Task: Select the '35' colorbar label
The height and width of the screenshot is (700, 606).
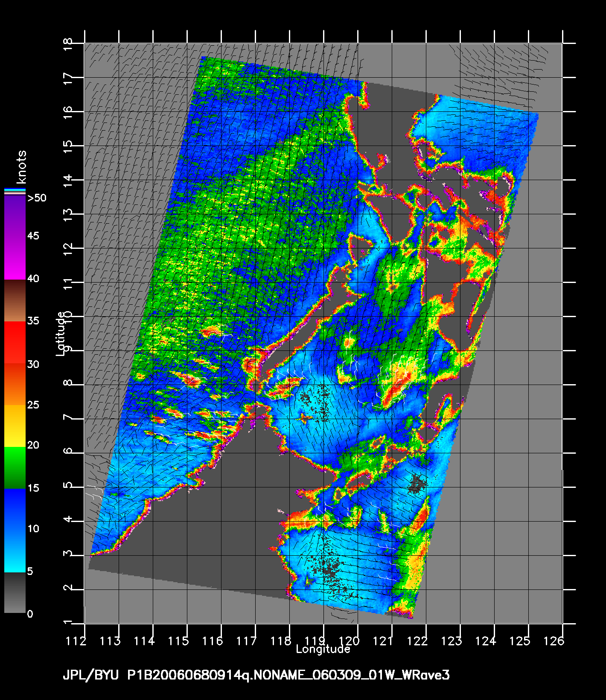Action: [x=33, y=321]
